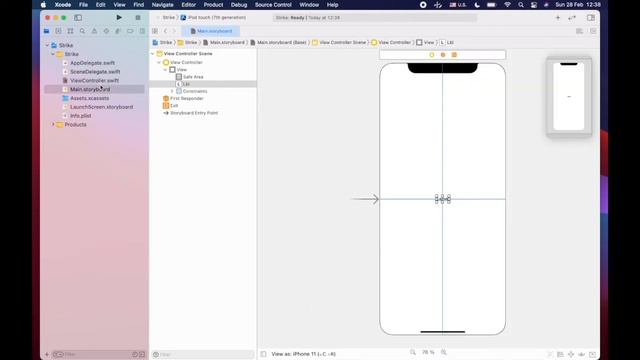Go forward in editor history
The height and width of the screenshot is (360, 640).
tap(174, 31)
